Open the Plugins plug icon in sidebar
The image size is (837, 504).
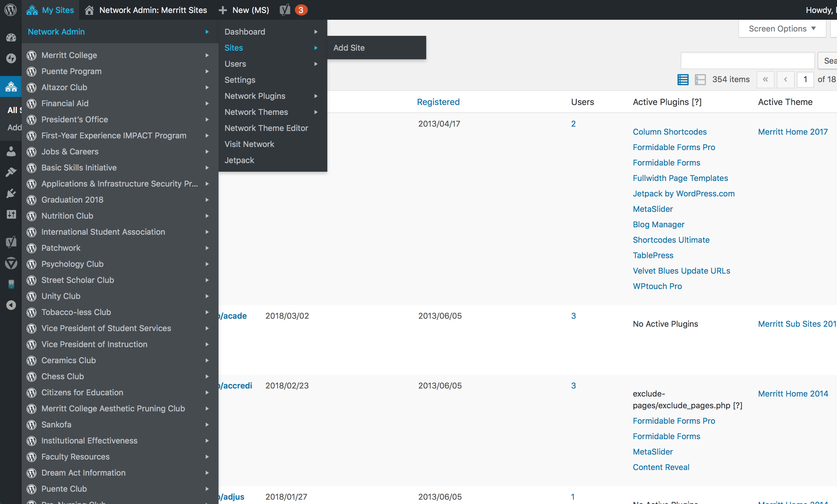click(11, 193)
